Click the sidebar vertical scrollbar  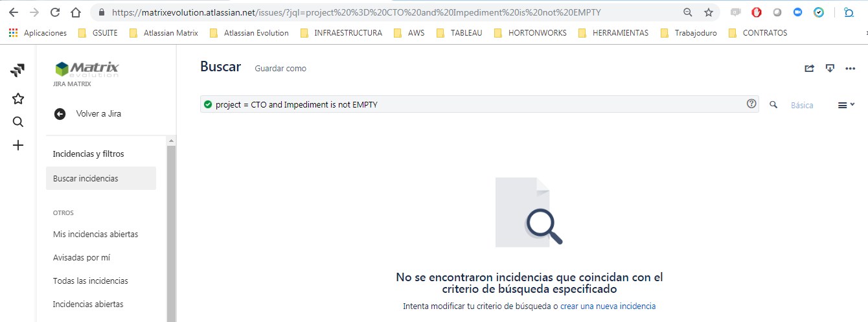tap(171, 233)
